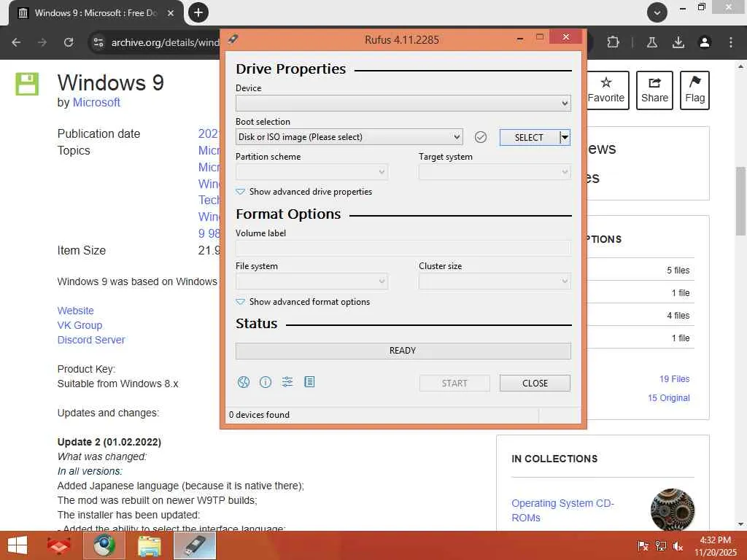Image resolution: width=747 pixels, height=560 pixels.
Task: Click the '0 devices found' status text
Action: pyautogui.click(x=259, y=415)
